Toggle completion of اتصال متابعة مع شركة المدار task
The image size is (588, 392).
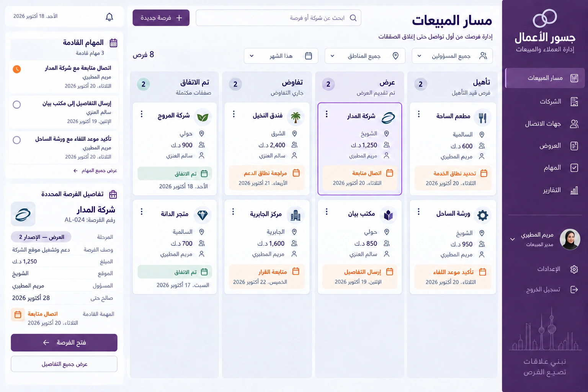pos(17,69)
